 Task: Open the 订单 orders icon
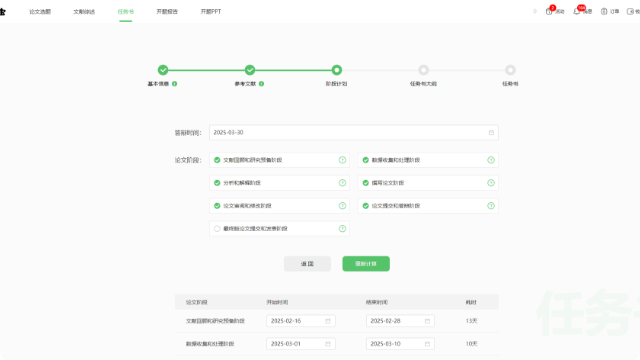tap(604, 11)
